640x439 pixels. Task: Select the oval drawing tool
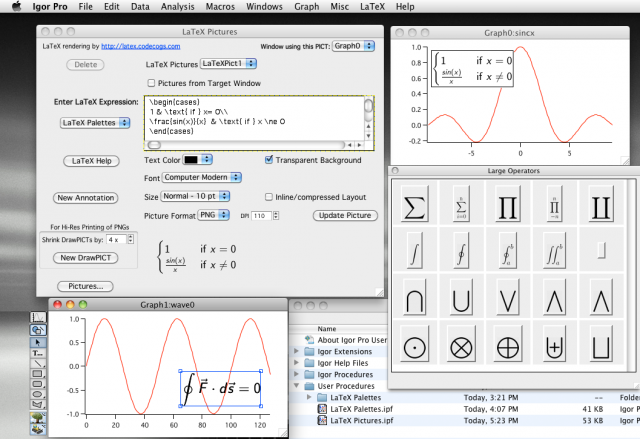(x=38, y=394)
